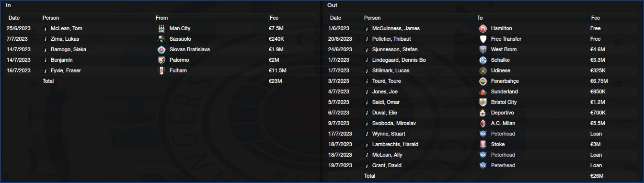644x183 pixels.
Task: Click the Fulham club badge icon
Action: (161, 70)
